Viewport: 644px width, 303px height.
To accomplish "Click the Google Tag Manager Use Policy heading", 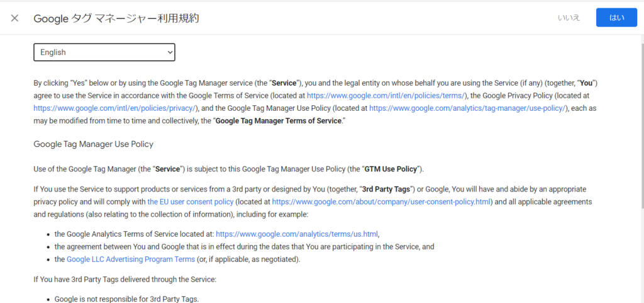I will point(93,144).
